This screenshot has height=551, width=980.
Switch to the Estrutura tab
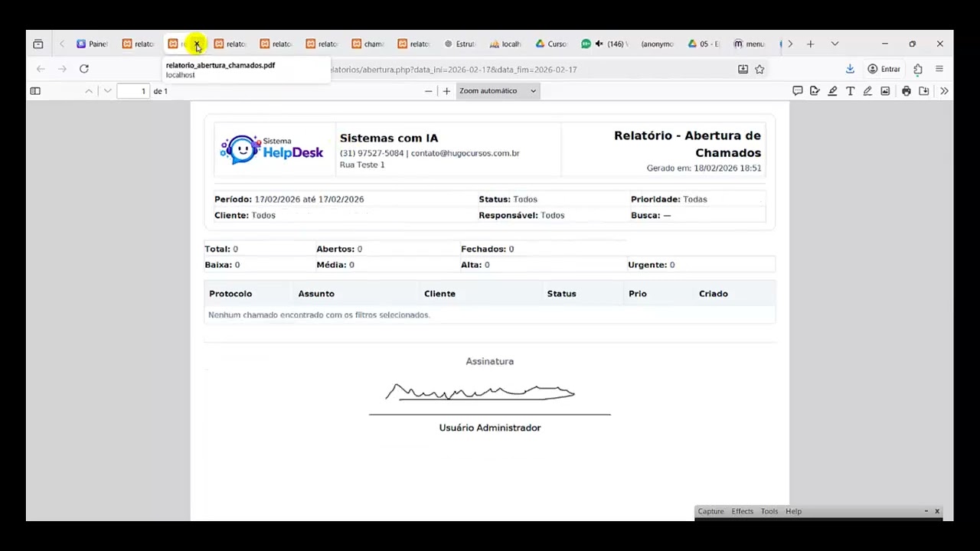click(460, 44)
